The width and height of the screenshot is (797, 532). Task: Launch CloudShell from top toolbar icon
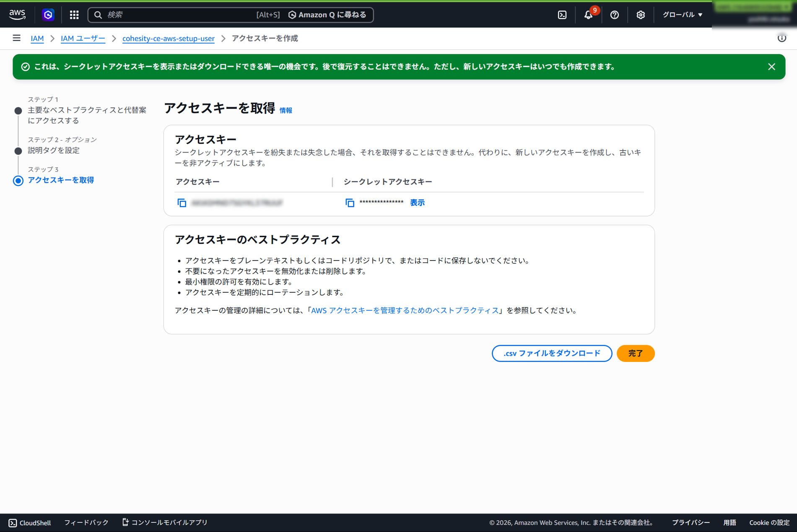(562, 15)
